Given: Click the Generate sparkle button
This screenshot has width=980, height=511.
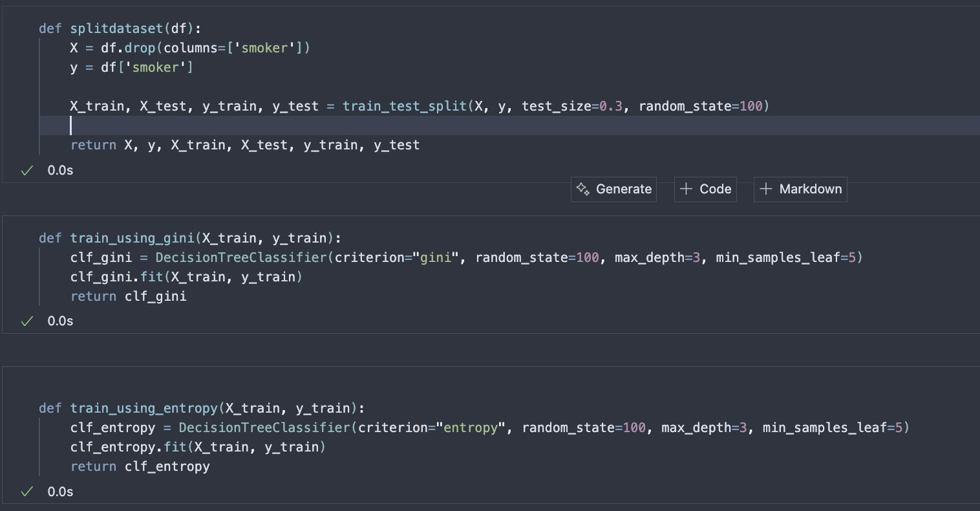Looking at the screenshot, I should coord(613,189).
